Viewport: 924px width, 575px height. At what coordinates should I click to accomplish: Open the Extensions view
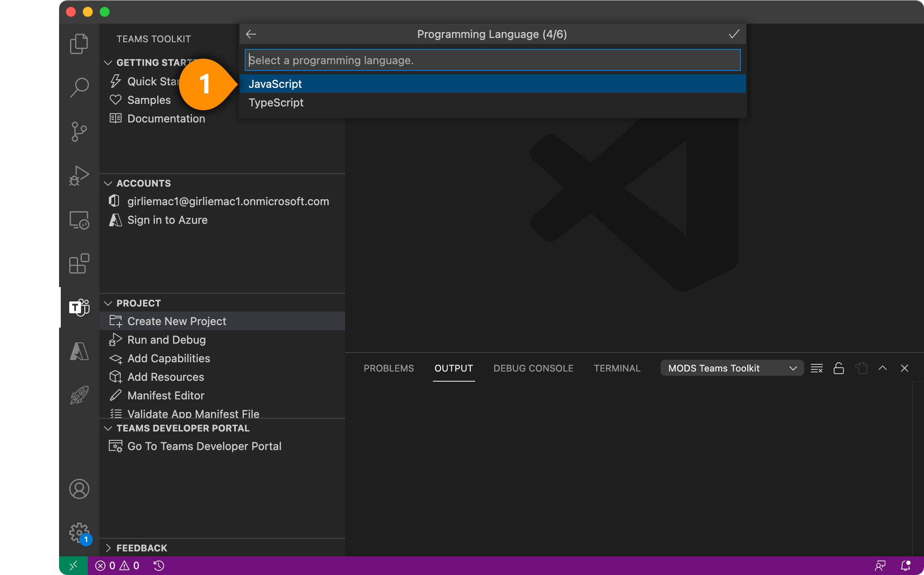[x=78, y=263]
